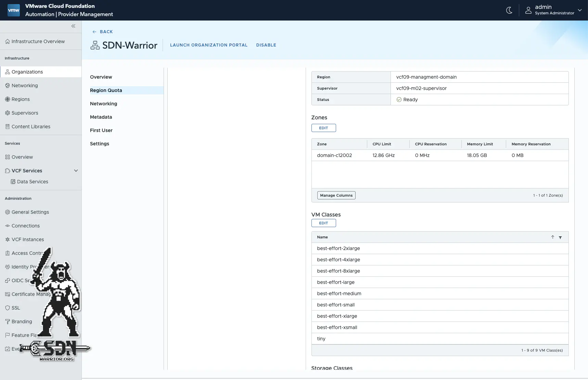Toggle dark mode moon icon
Viewport: 588px width, 380px height.
(x=509, y=10)
